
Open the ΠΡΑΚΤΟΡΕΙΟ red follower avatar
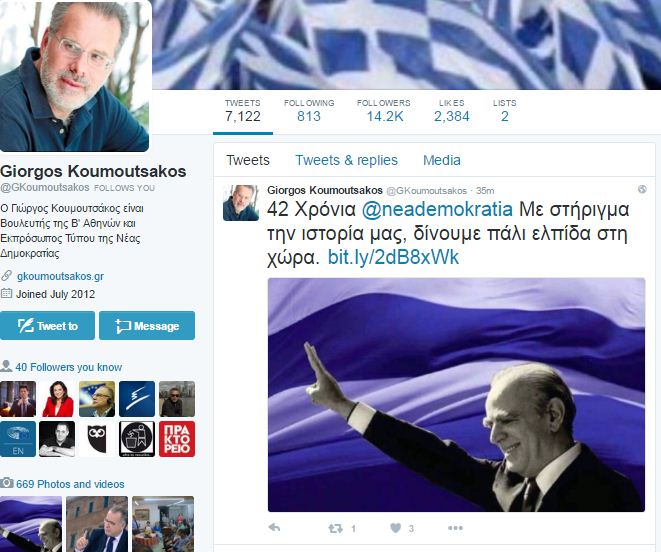point(177,439)
